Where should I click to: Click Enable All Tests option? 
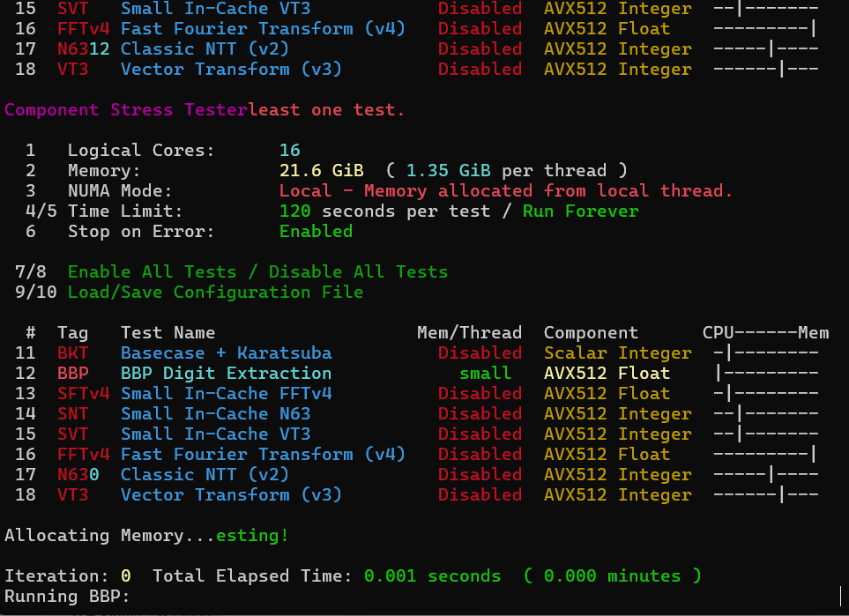click(153, 271)
